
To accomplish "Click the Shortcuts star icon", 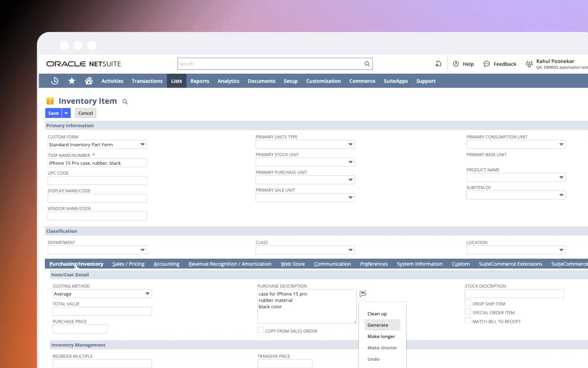I will tap(72, 81).
